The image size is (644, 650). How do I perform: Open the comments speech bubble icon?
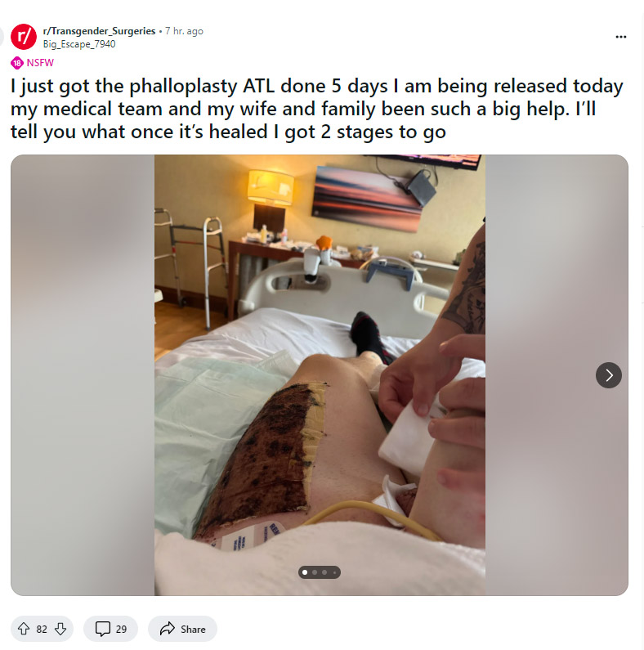point(102,629)
